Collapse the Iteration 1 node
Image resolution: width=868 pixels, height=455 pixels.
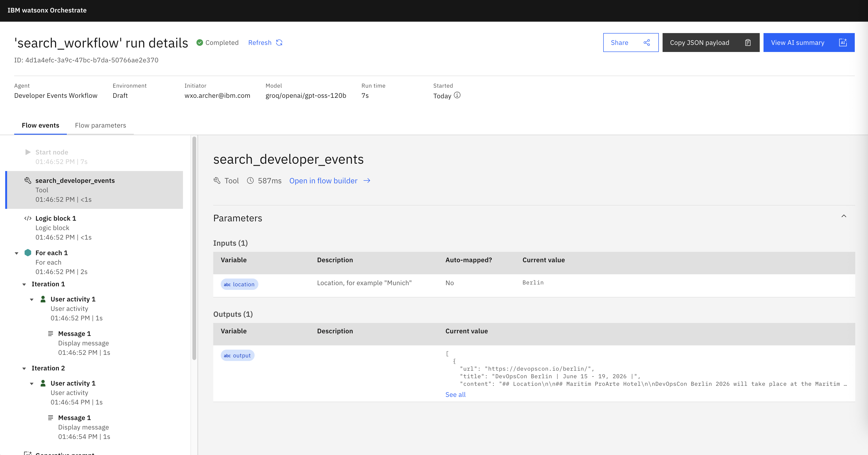click(x=24, y=285)
